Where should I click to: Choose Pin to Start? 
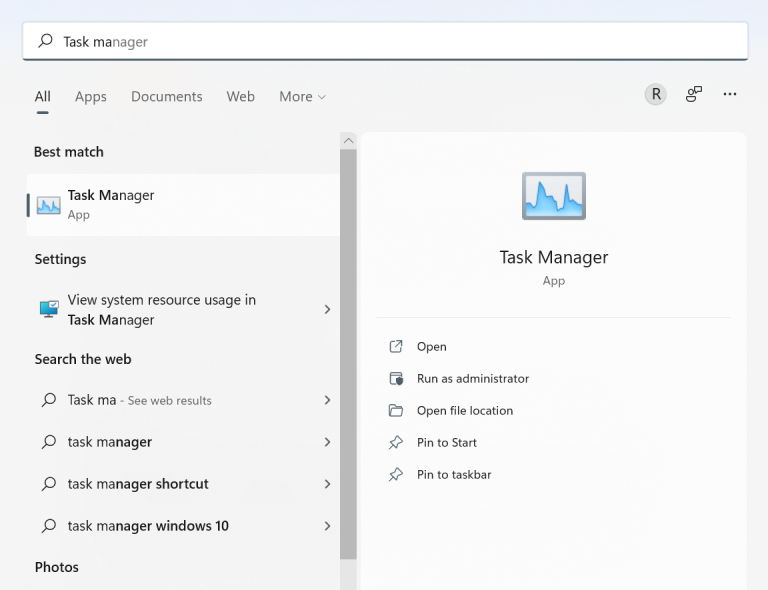(x=447, y=443)
